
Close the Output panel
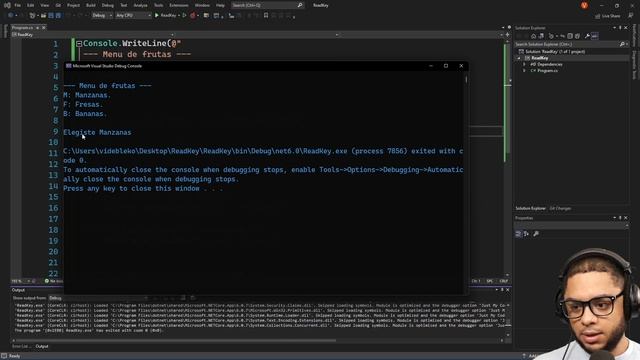508,290
